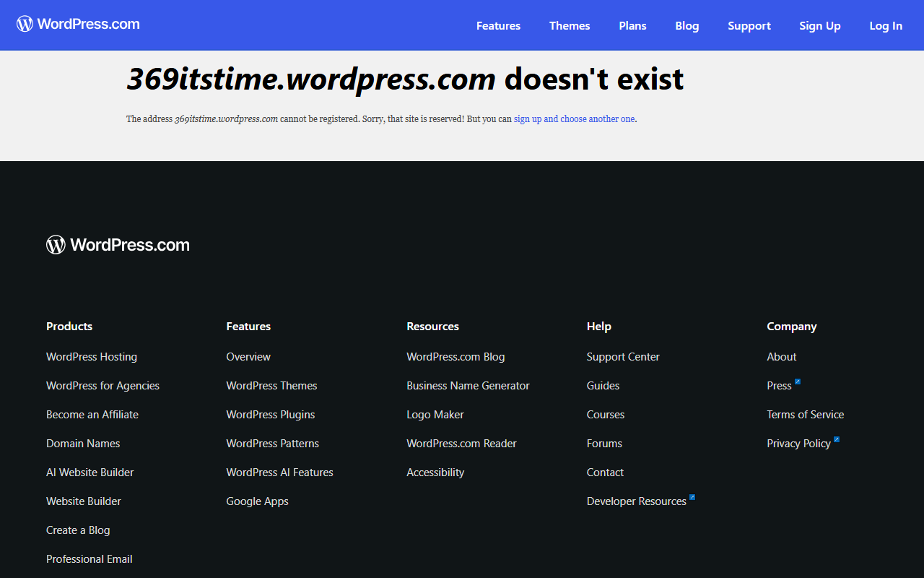924x578 pixels.
Task: Open the Features Overview link
Action: point(248,357)
